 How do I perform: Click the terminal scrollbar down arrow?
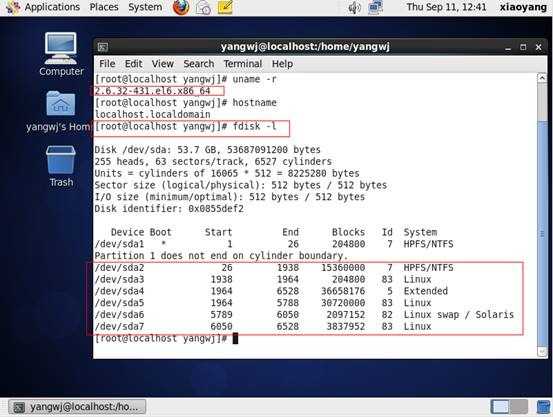pyautogui.click(x=542, y=351)
